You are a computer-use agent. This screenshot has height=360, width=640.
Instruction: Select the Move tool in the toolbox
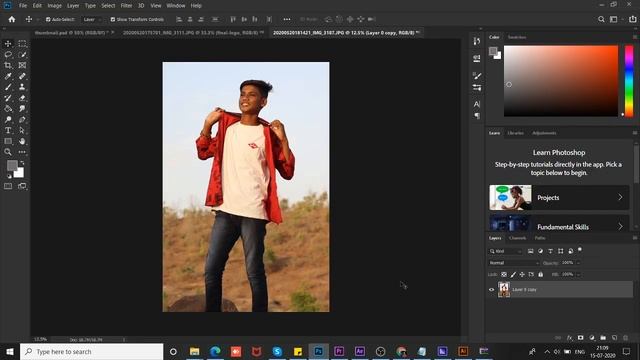(8, 44)
